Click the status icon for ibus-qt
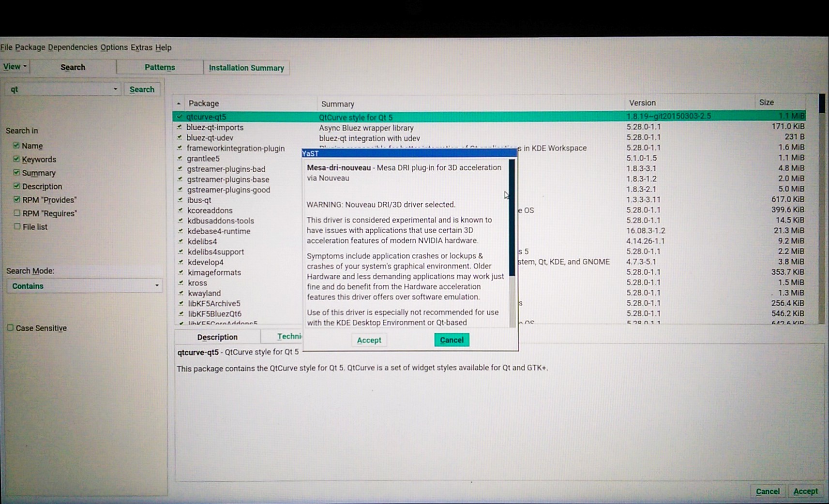 [180, 200]
